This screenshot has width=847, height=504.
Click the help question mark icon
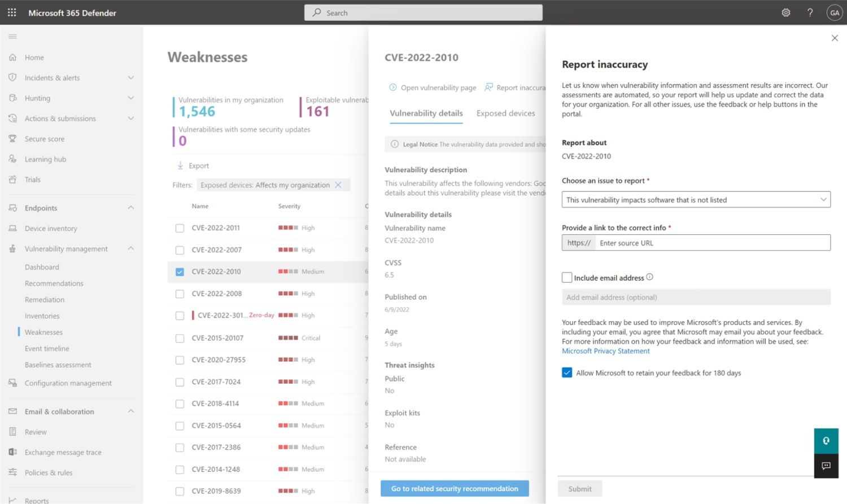[810, 12]
